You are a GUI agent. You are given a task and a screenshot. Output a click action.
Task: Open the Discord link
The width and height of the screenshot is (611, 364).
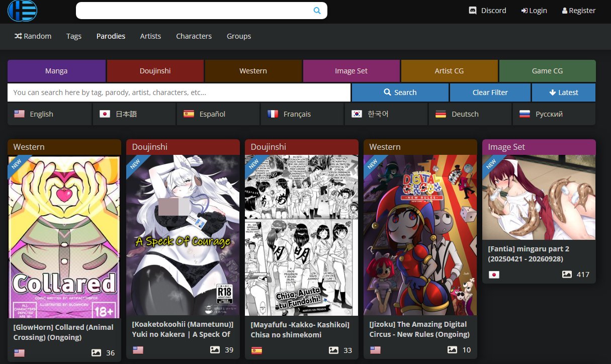click(487, 10)
